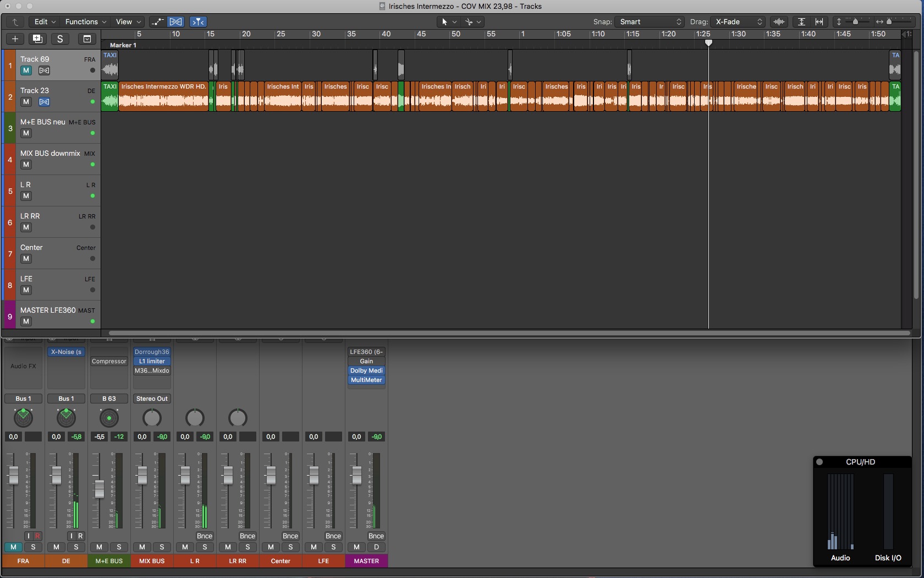Image resolution: width=924 pixels, height=578 pixels.
Task: Click the horizontal auto zoom icon
Action: tap(819, 22)
